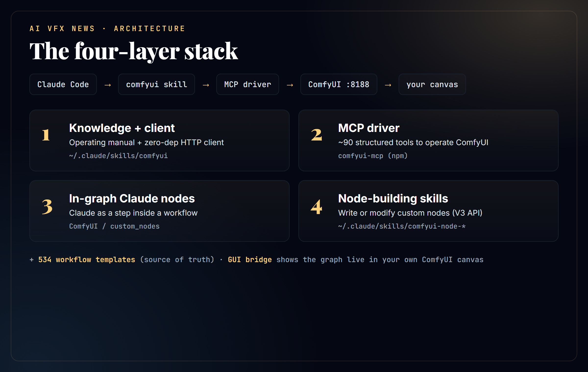Screen dimensions: 588x372
Task: Click the "In-graph Claude nodes" heading
Action: pyautogui.click(x=132, y=198)
